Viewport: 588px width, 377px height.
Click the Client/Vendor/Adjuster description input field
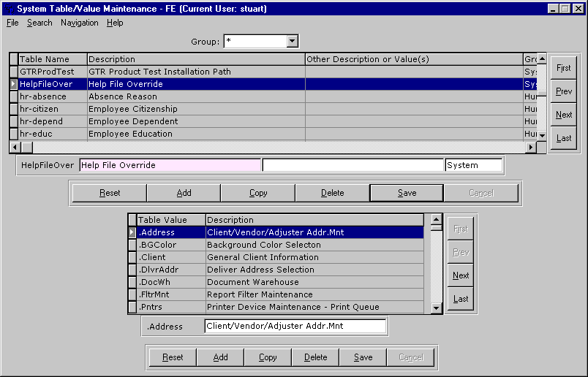tap(295, 327)
